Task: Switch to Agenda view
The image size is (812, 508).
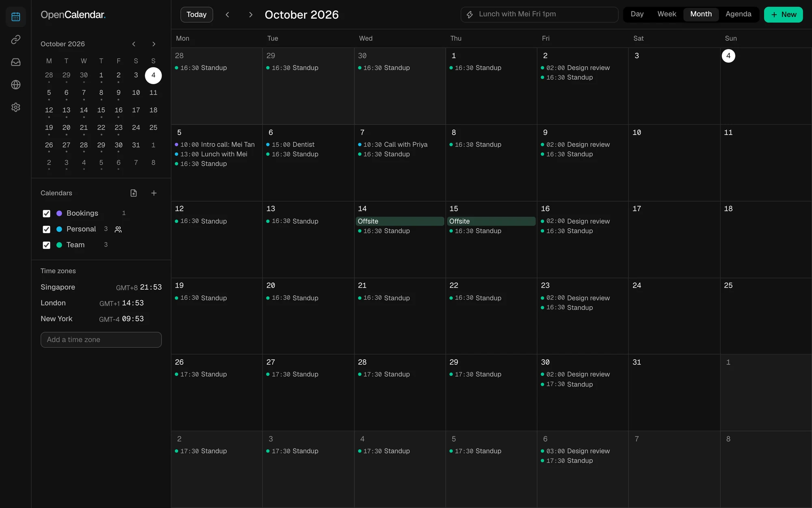Action: pos(738,14)
